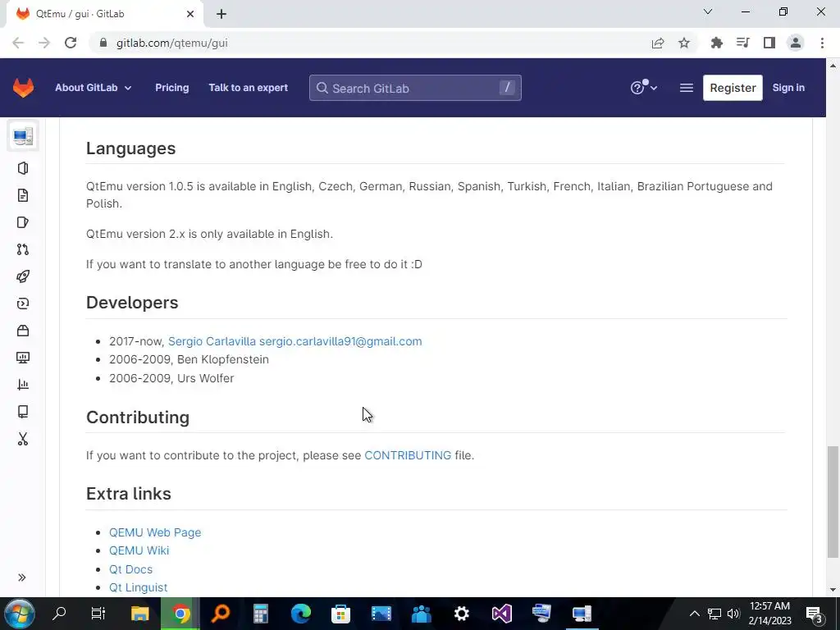840x630 pixels.
Task: Open taskbar search magnifier
Action: [x=59, y=614]
